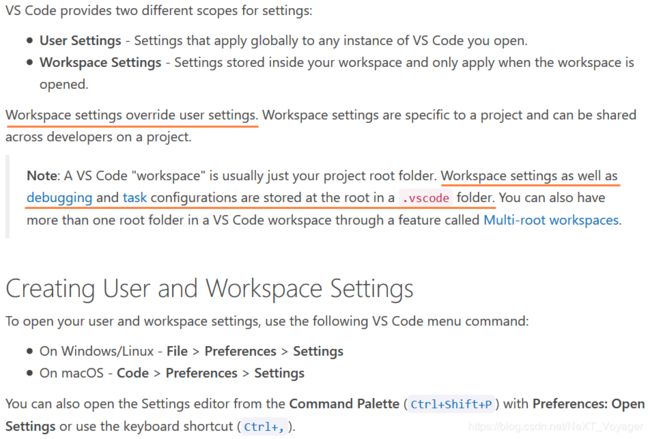The width and height of the screenshot is (650, 439).
Task: Click the blog.csdn.net watermark URL
Action: point(556,427)
